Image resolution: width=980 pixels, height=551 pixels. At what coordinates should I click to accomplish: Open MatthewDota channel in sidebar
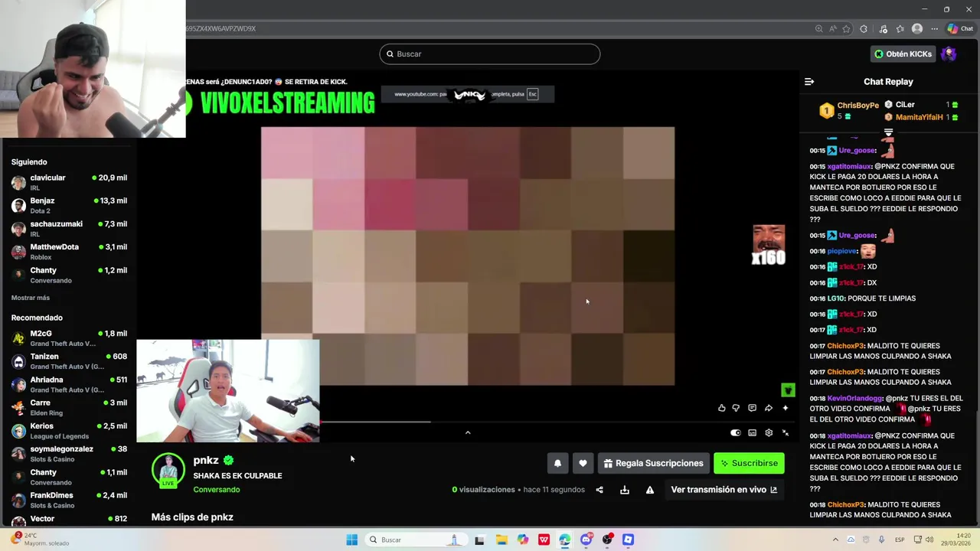pos(69,251)
